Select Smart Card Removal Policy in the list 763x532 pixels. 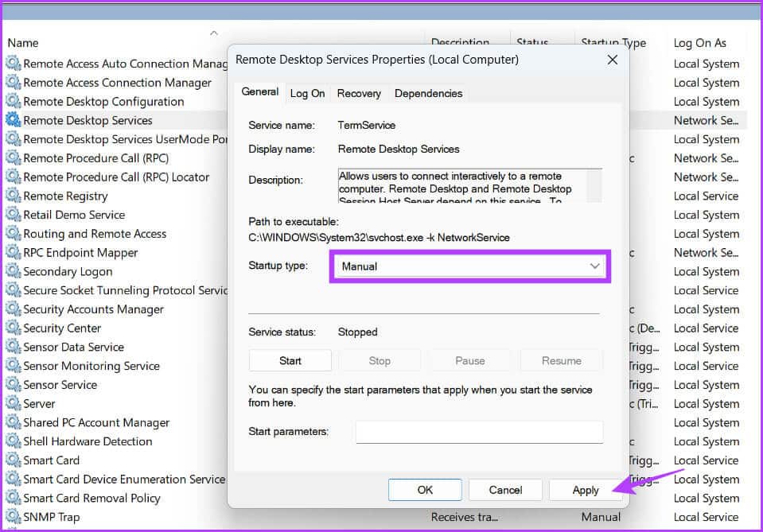click(x=91, y=498)
